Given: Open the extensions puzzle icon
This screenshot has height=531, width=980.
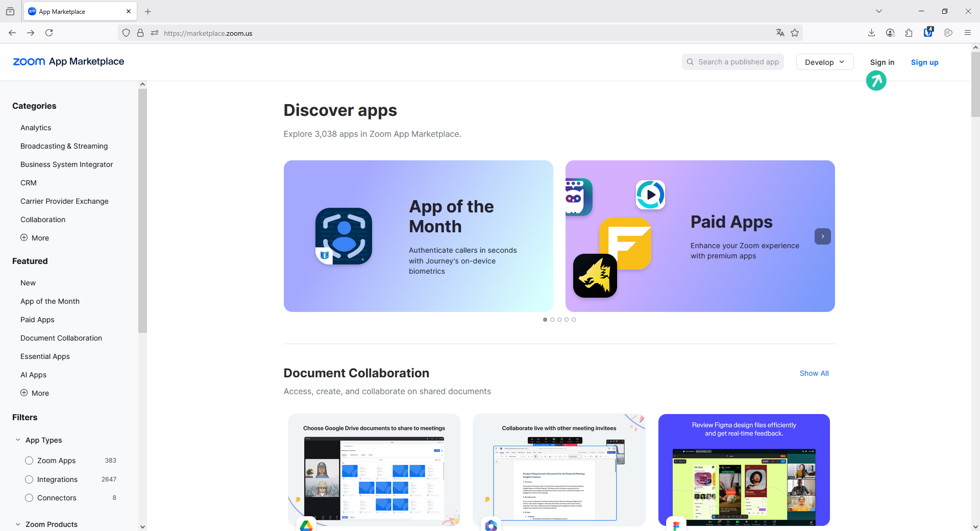Looking at the screenshot, I should pyautogui.click(x=909, y=33).
